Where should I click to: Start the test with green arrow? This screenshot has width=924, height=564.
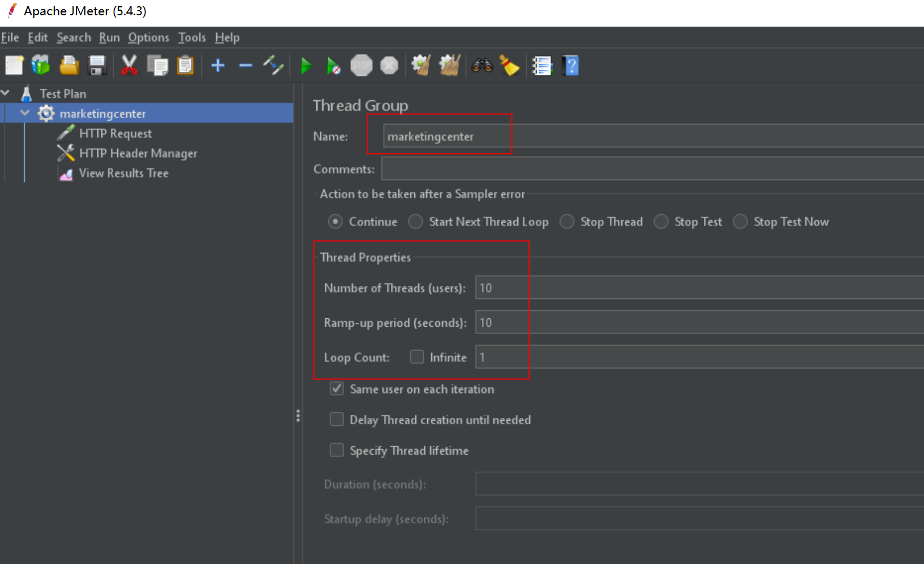(306, 66)
